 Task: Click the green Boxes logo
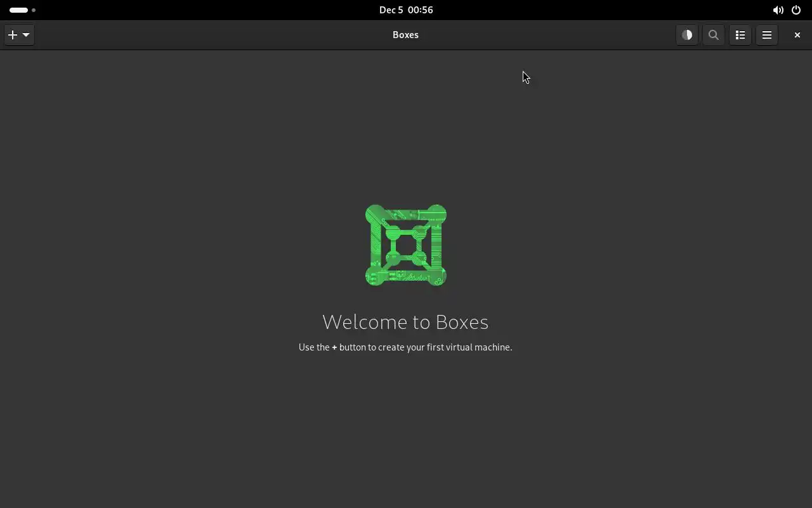point(406,245)
